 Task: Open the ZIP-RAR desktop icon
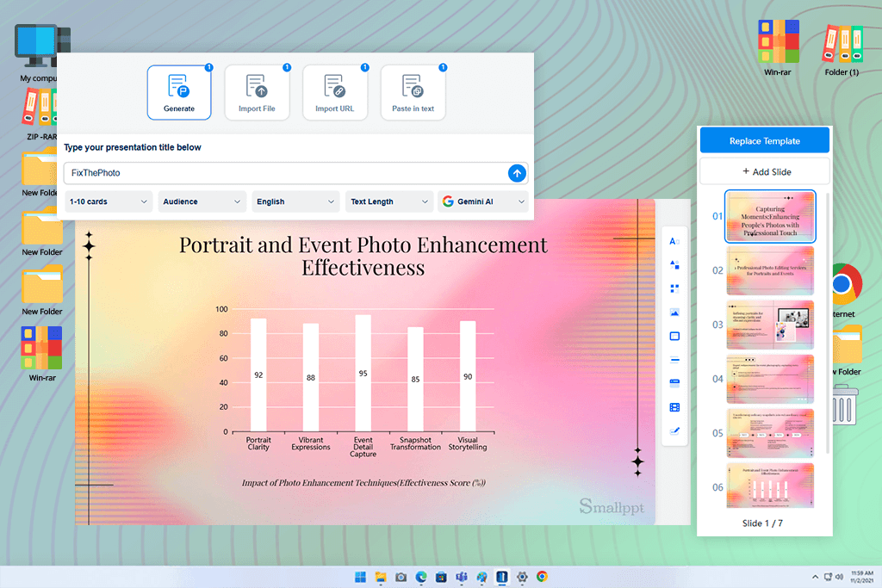(x=40, y=115)
